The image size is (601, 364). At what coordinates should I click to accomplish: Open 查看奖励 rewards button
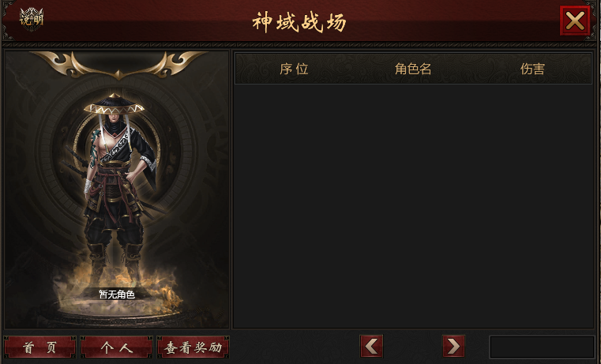pyautogui.click(x=193, y=347)
